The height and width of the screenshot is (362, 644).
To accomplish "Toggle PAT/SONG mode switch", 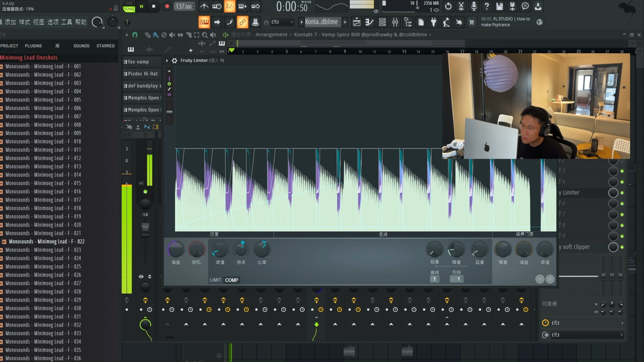I will [x=129, y=6].
